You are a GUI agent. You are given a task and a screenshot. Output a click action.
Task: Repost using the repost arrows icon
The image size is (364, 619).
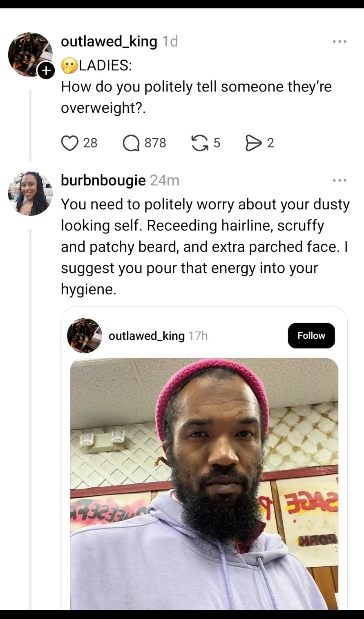pos(199,143)
